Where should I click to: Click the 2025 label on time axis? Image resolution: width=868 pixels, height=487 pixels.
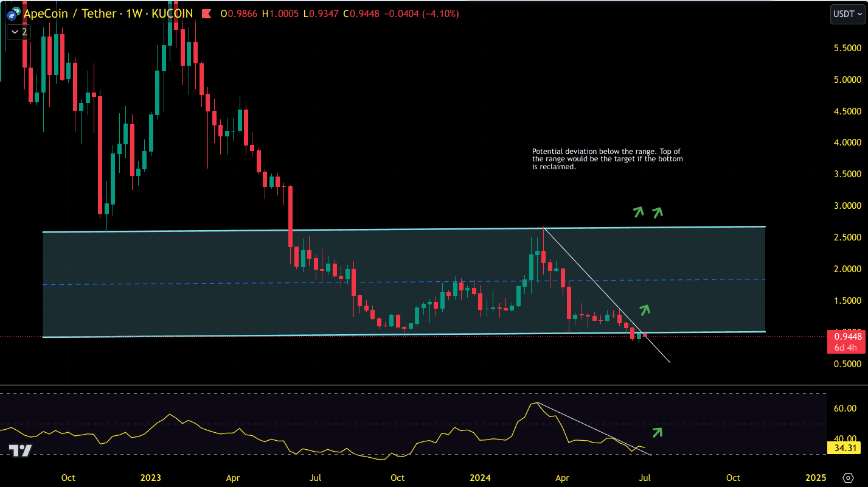point(816,478)
